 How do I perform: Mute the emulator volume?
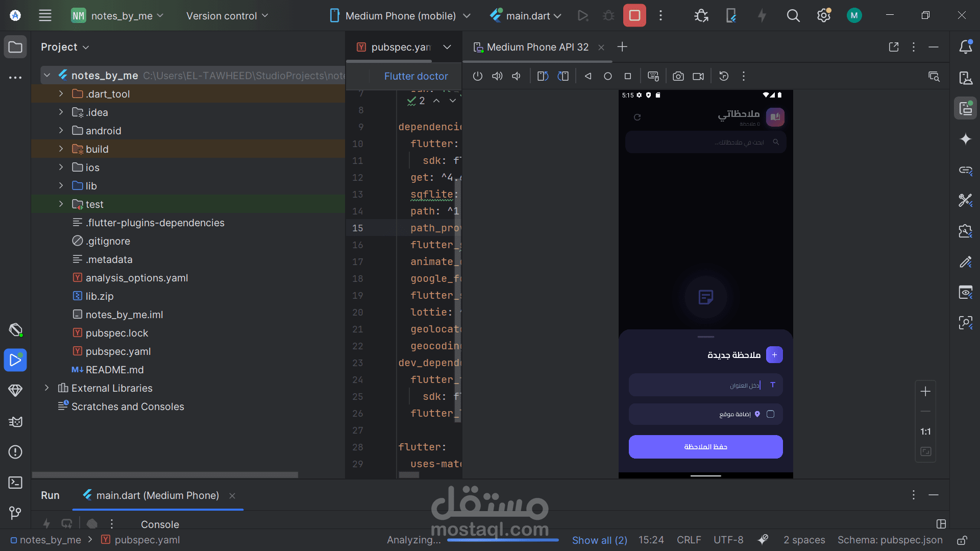pos(516,76)
